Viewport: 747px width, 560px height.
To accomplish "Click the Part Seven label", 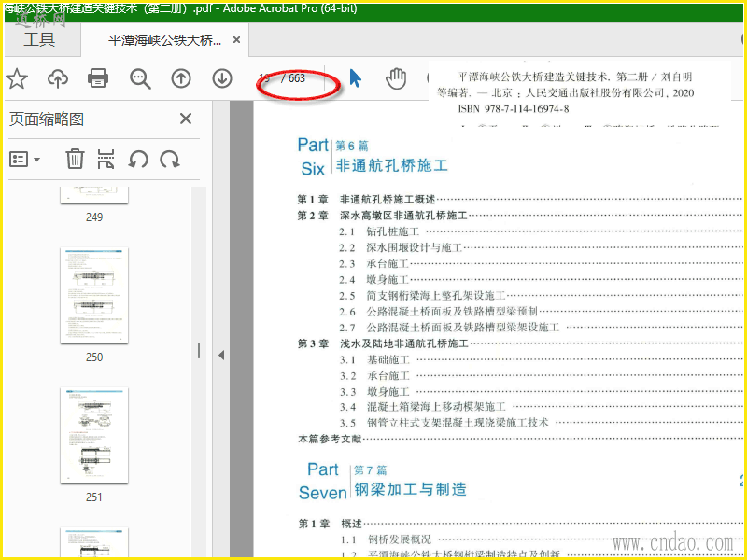I will tap(322, 481).
